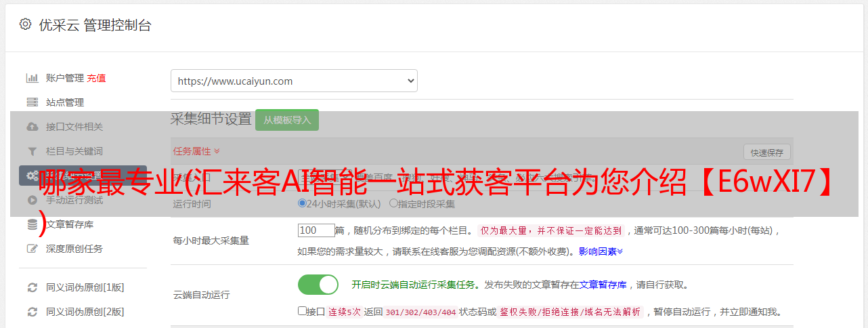The image size is (868, 328).
Task: Click the bar chart icon for 账户管理
Action: (32, 78)
